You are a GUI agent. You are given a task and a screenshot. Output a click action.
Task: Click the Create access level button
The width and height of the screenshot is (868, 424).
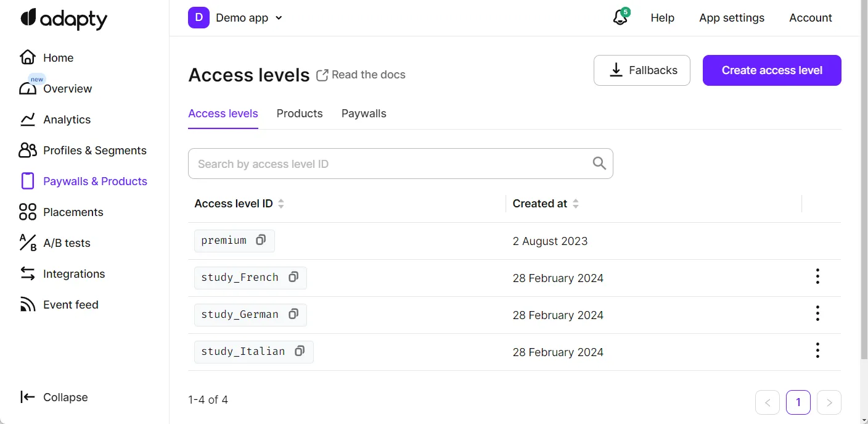point(772,70)
